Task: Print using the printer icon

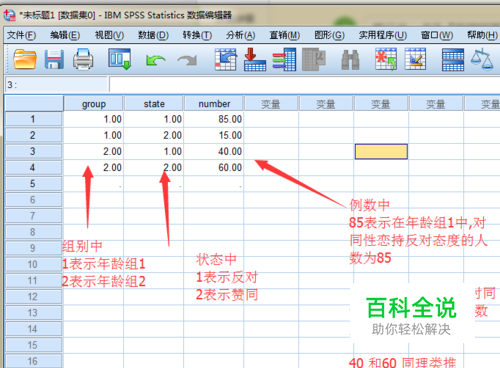Action: [x=83, y=59]
